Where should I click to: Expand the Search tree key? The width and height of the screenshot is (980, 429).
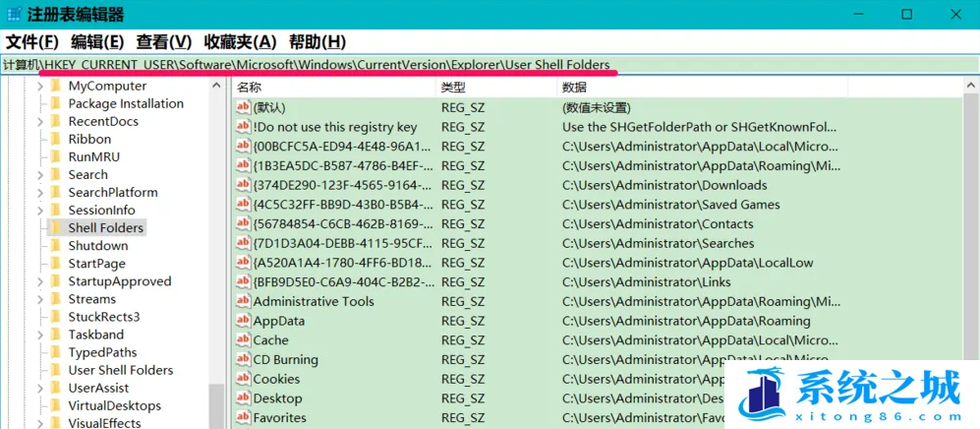[x=40, y=175]
